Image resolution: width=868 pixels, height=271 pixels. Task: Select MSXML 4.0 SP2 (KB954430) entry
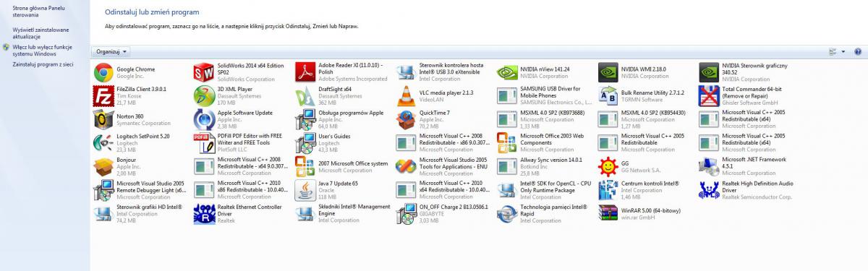645,119
